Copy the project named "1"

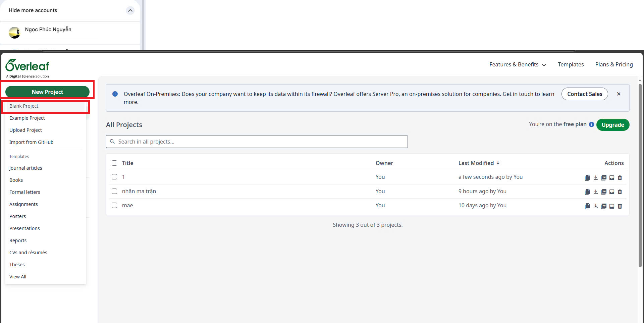point(587,178)
